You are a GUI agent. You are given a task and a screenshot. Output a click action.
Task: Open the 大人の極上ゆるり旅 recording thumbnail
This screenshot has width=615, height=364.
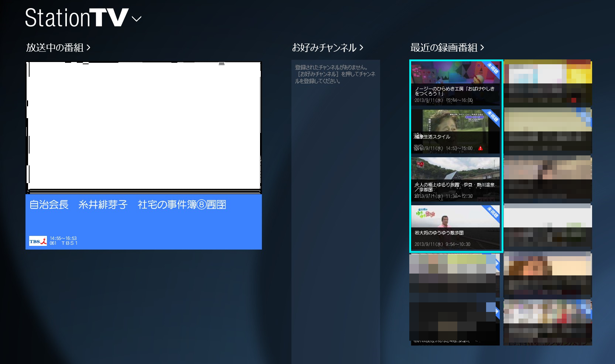[455, 179]
